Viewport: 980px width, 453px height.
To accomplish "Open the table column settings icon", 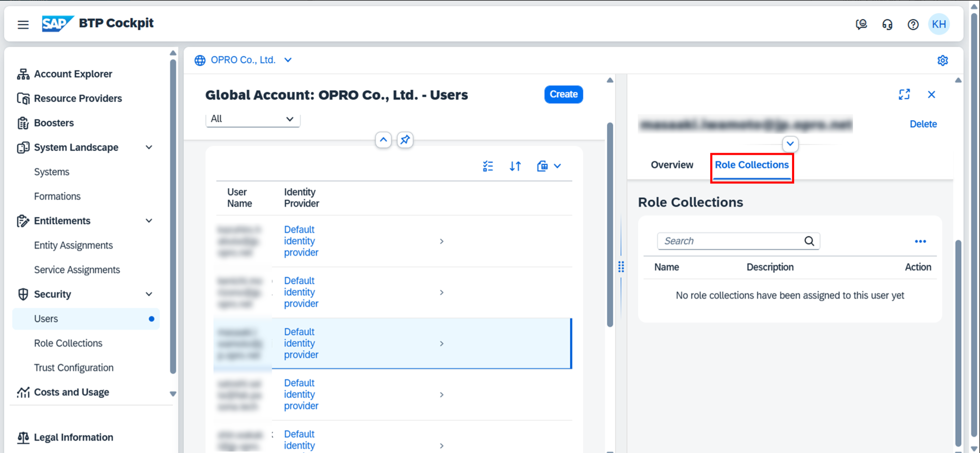I will click(x=488, y=166).
